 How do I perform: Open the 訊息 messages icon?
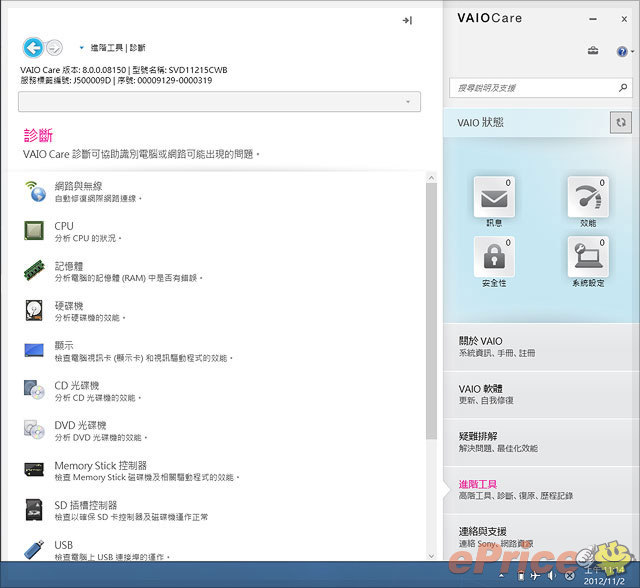point(494,198)
